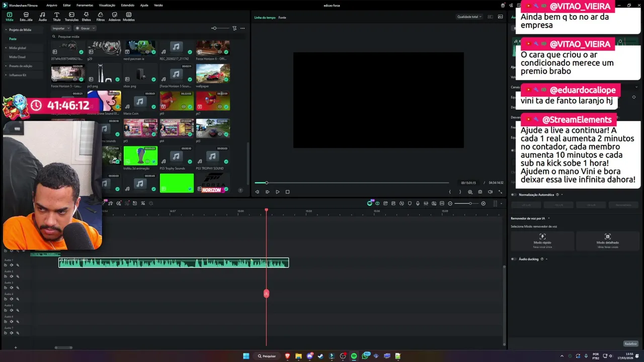Click the timeline zoom out minus icon
This screenshot has height=362, width=644.
pos(450,203)
